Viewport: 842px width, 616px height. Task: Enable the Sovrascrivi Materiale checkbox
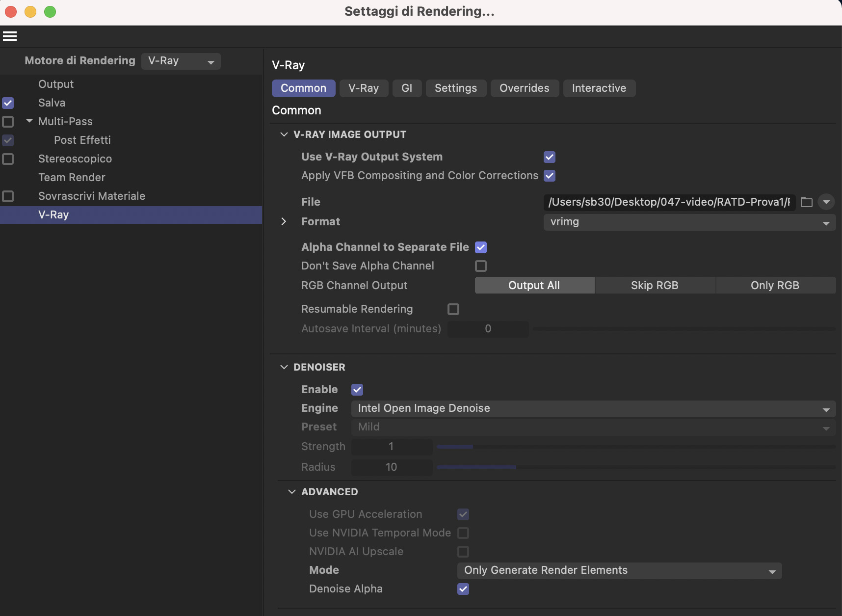tap(8, 196)
